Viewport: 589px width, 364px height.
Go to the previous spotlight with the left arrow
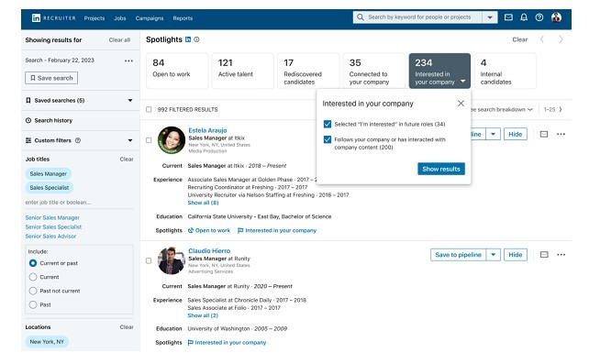coord(541,39)
